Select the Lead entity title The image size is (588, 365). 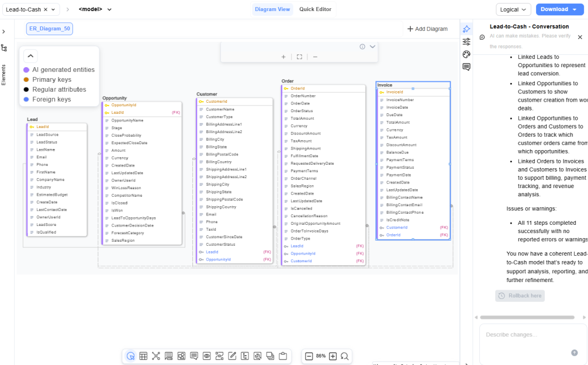tap(32, 119)
